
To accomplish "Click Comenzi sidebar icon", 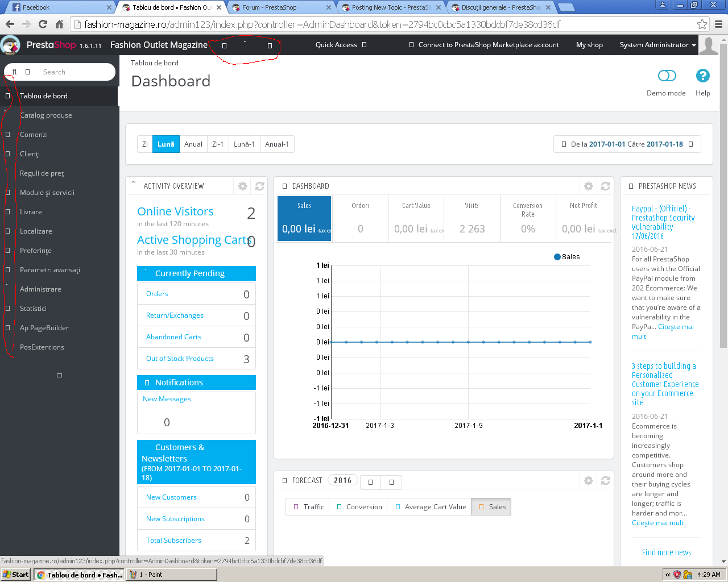I will pos(7,135).
